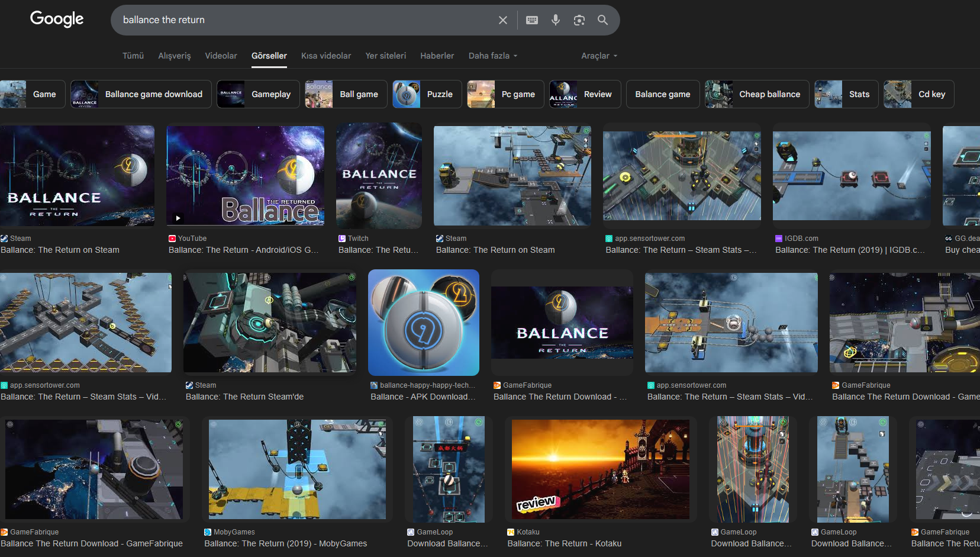Open search by image camera icon

[x=579, y=20]
